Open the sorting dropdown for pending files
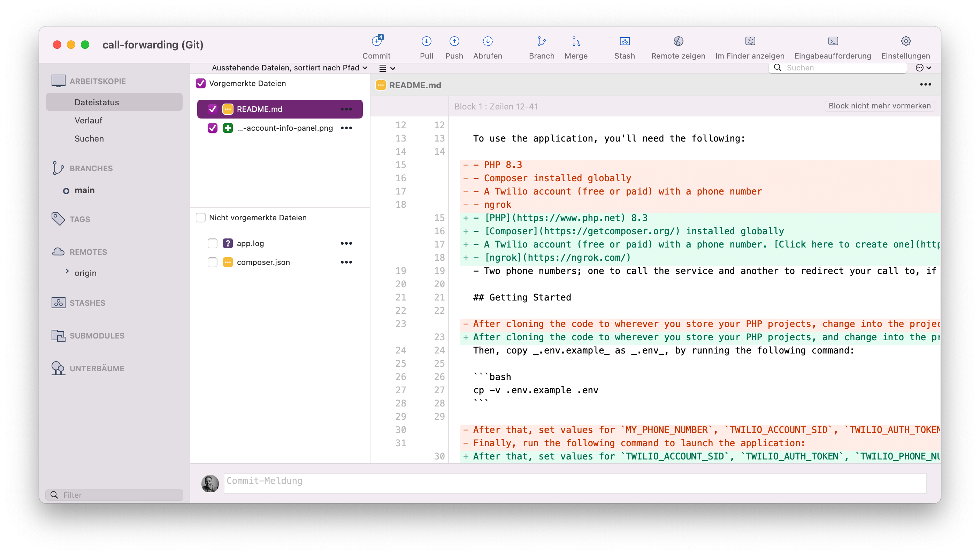Screen dimensions: 980x555 click(x=289, y=68)
